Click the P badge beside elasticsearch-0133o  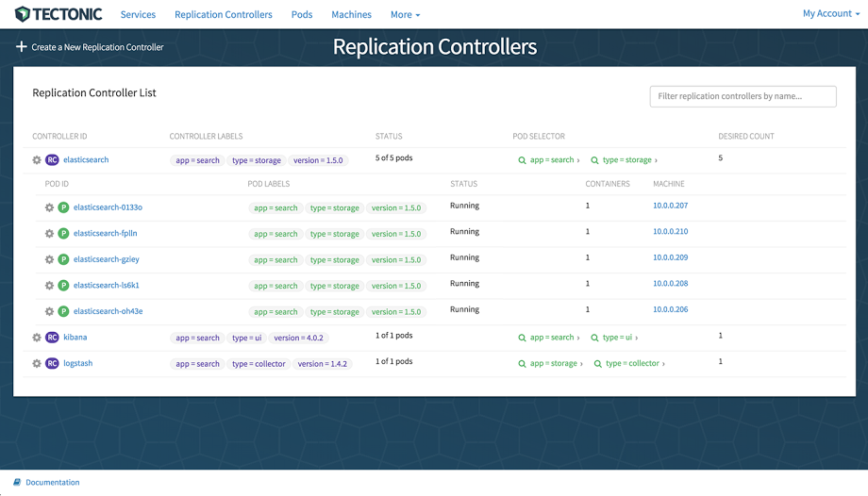click(x=63, y=207)
